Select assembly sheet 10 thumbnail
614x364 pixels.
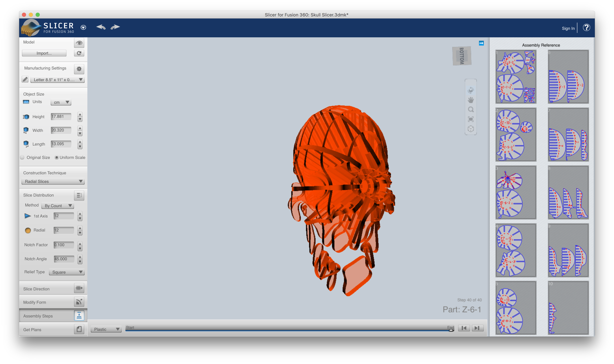coord(568,308)
